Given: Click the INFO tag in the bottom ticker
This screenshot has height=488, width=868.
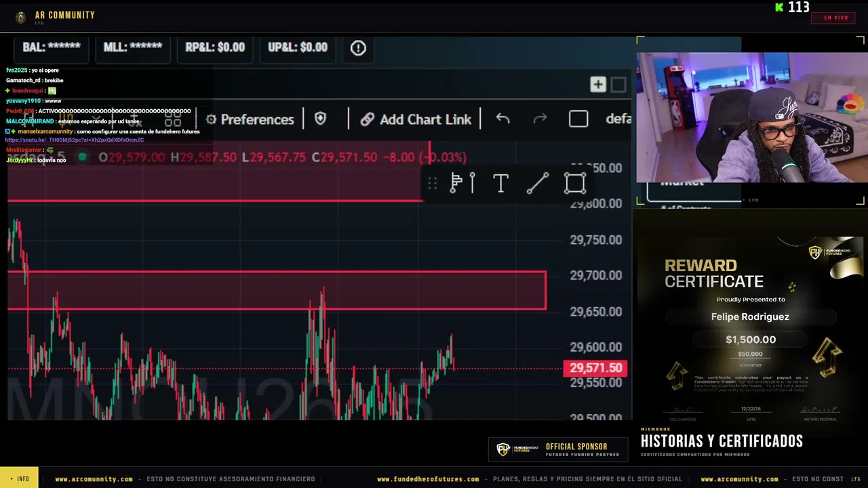Looking at the screenshot, I should coord(19,479).
